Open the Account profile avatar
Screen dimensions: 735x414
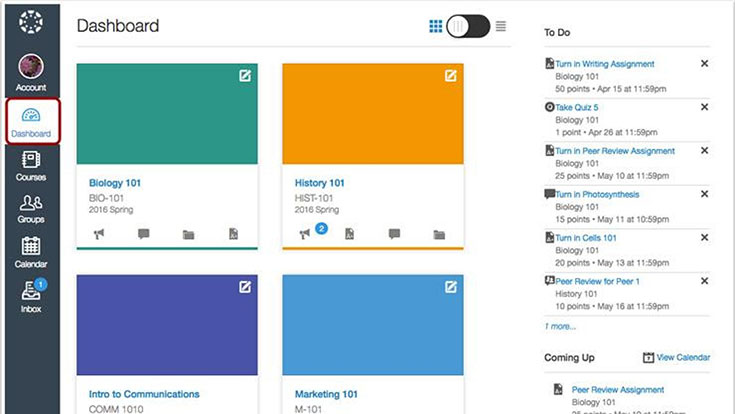[31, 67]
